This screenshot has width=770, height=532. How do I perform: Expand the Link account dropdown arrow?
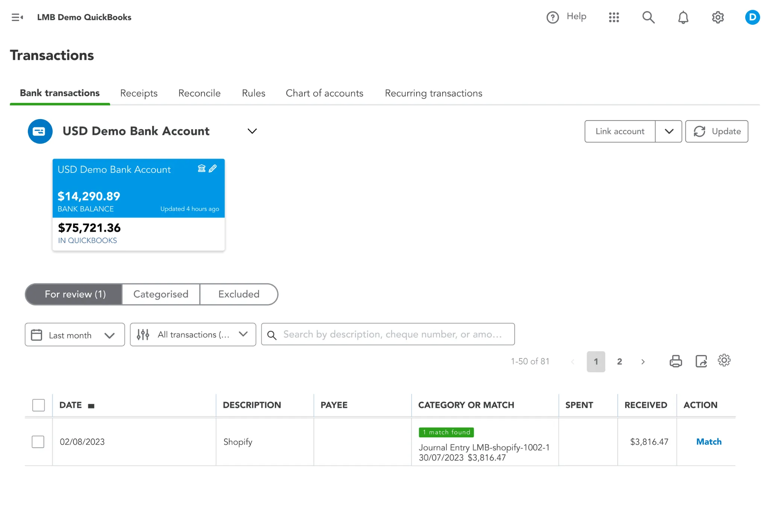[668, 131]
